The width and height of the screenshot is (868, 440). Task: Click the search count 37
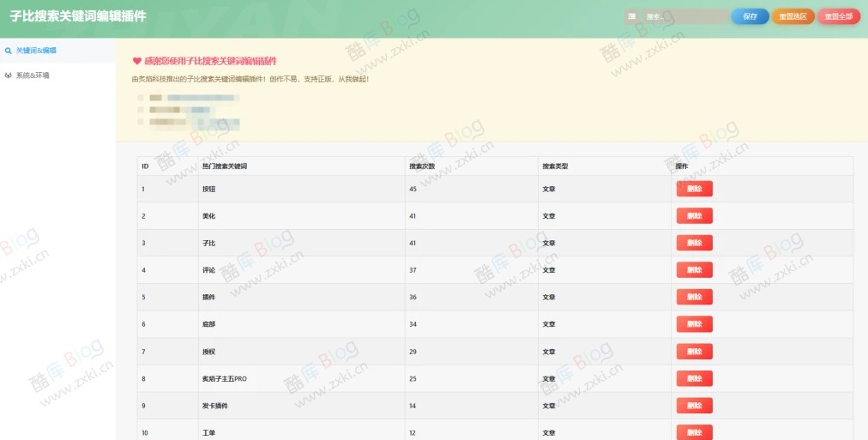point(413,270)
